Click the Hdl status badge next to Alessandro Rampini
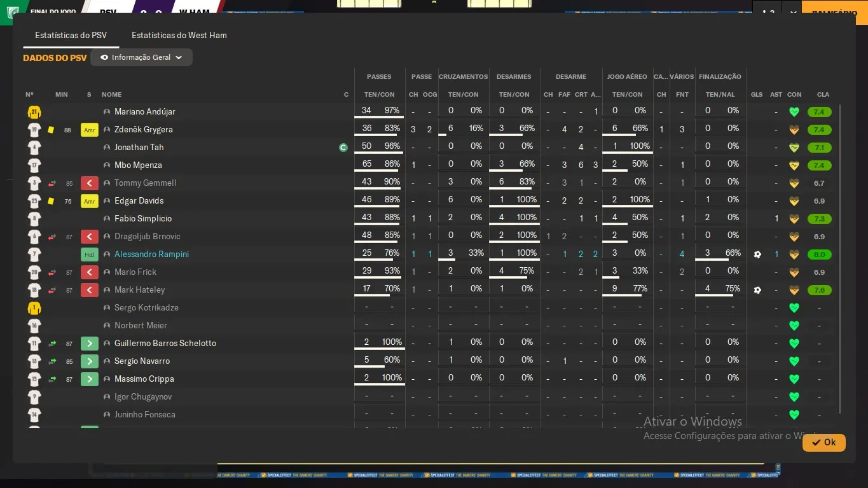 (89, 254)
